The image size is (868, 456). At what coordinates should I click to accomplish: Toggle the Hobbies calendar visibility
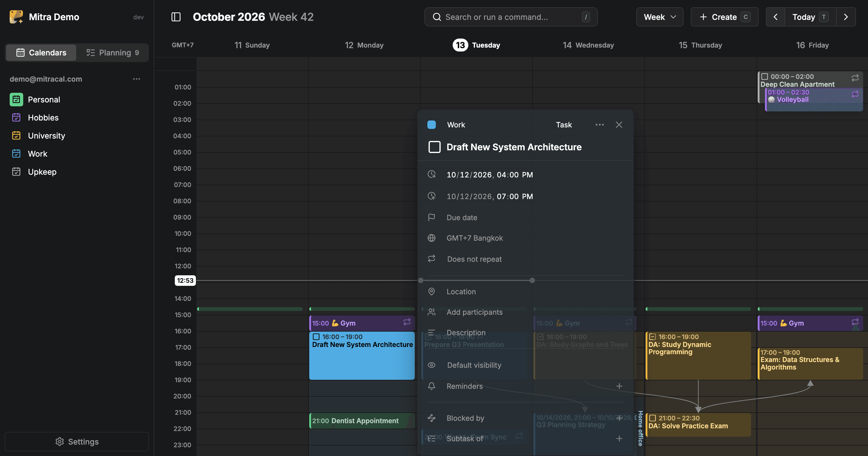pos(16,117)
